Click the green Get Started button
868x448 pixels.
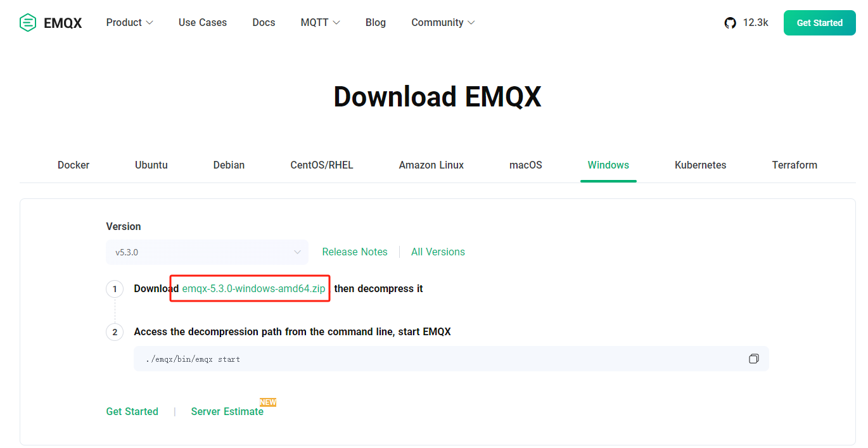pyautogui.click(x=819, y=23)
